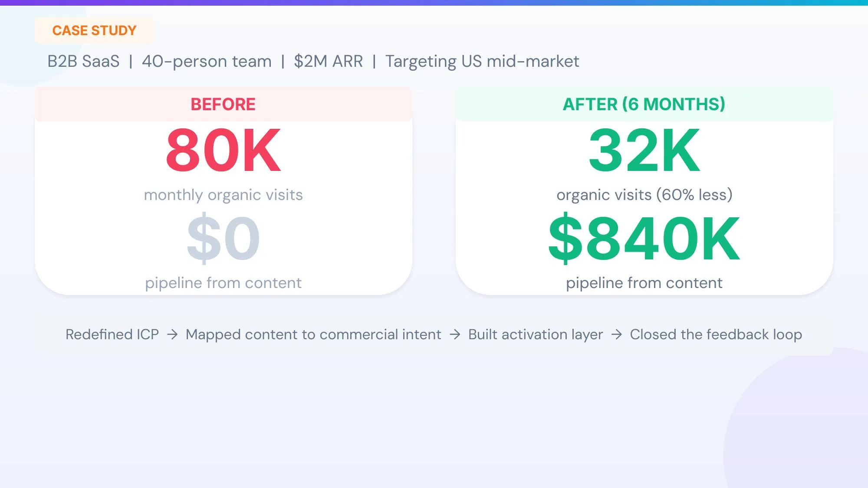Click the monthly organic visits label
This screenshot has width=868, height=488.
point(223,195)
